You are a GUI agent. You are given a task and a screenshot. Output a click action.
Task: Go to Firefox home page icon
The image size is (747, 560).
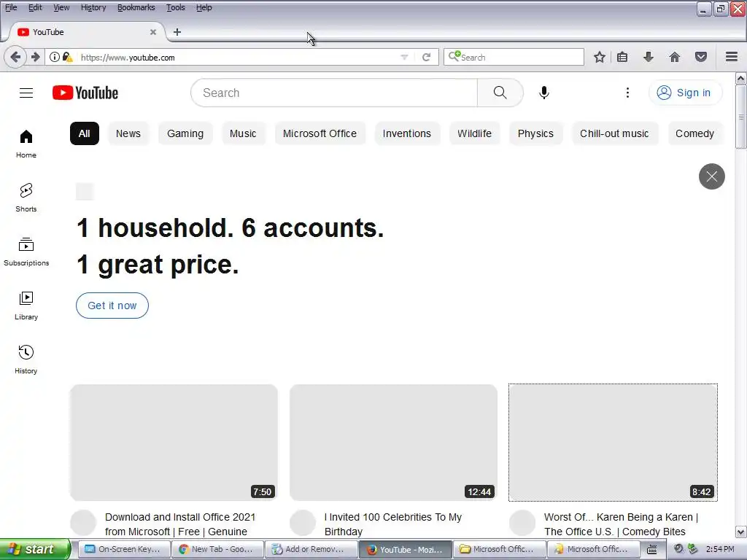coord(675,58)
